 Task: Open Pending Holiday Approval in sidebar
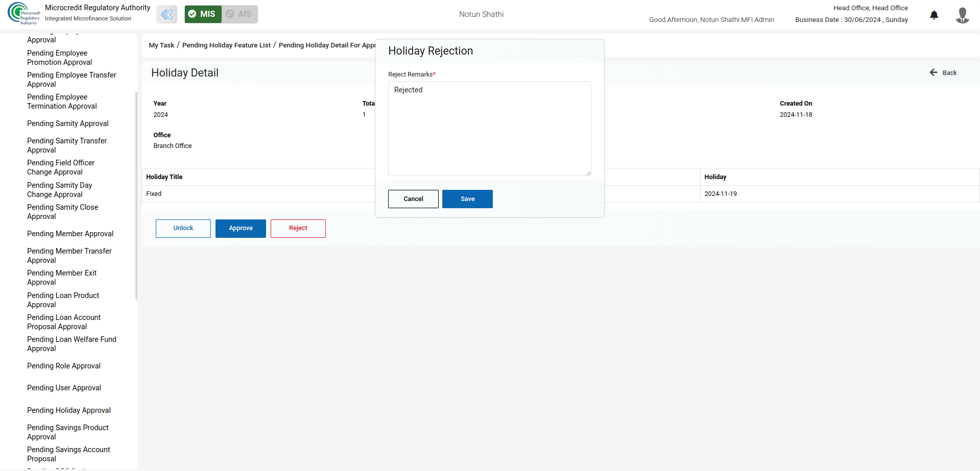[69, 410]
